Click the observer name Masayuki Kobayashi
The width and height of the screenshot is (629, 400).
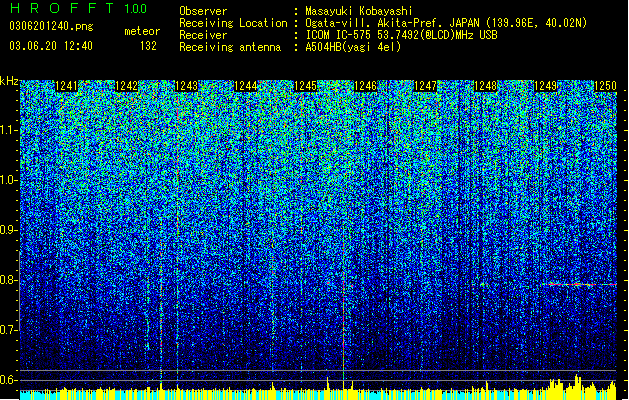pyautogui.click(x=359, y=11)
